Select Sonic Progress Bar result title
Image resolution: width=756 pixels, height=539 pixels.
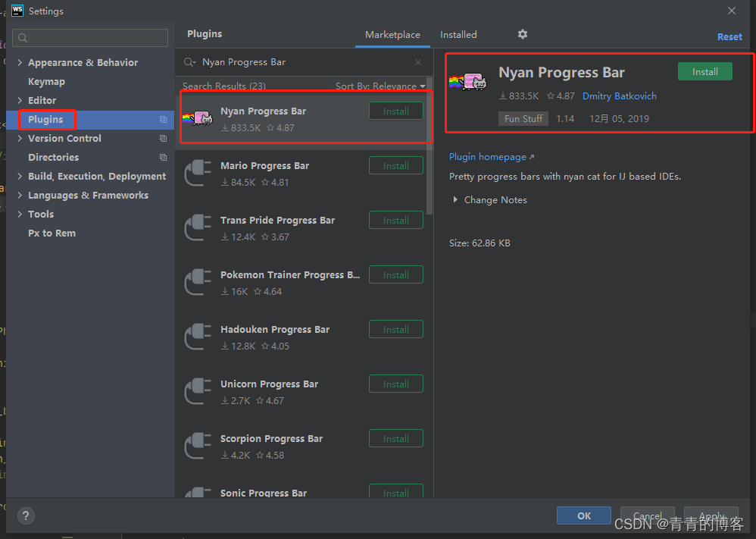tap(264, 493)
